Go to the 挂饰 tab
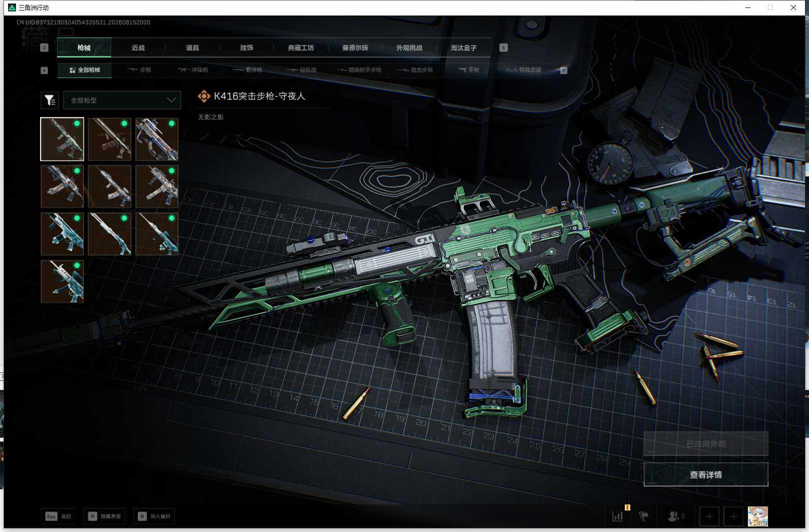This screenshot has height=532, width=809. pyautogui.click(x=247, y=48)
